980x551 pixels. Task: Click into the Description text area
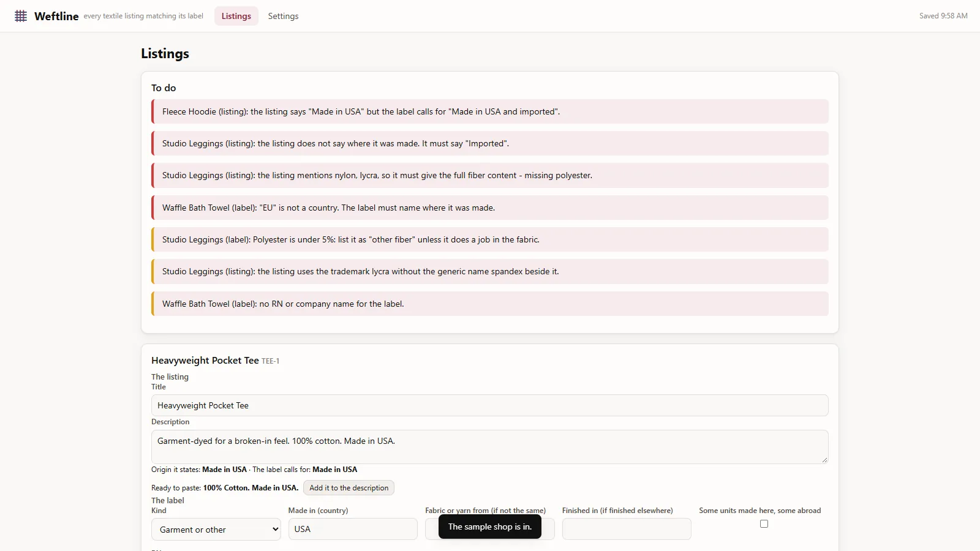coord(490,447)
